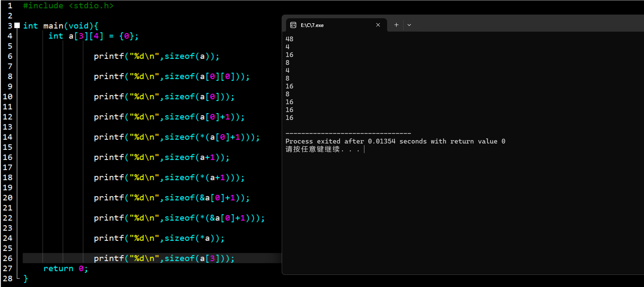Image resolution: width=644 pixels, height=287 pixels.
Task: Click the printf line with sizeof(a[0]))
Action: coord(164,97)
